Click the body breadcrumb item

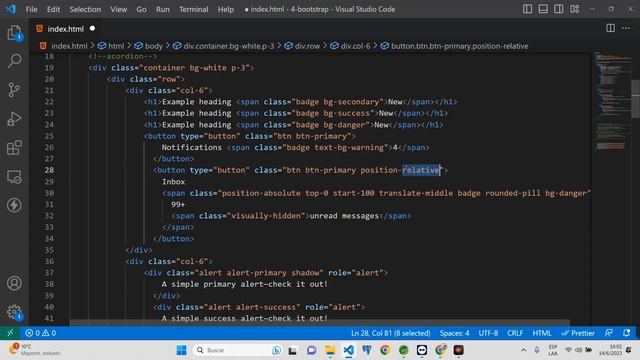[153, 46]
